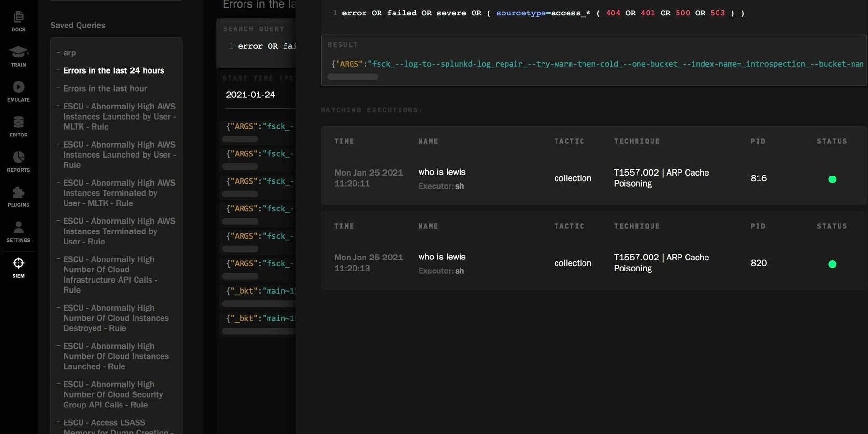Click the start time field 2021-01-24
The width and height of the screenshot is (868, 434).
click(250, 95)
